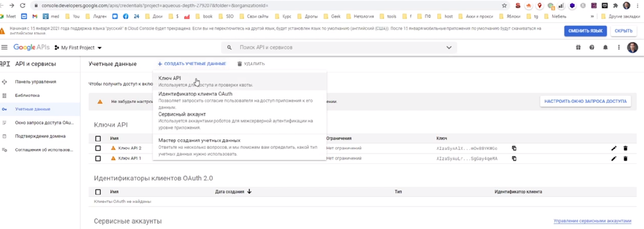644x229 pixels.
Task: Bookmark this page with the star icon
Action: click(x=504, y=5)
